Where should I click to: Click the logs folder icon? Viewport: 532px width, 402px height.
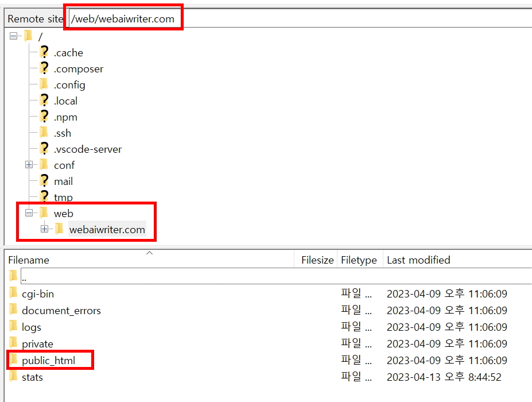[x=13, y=326]
